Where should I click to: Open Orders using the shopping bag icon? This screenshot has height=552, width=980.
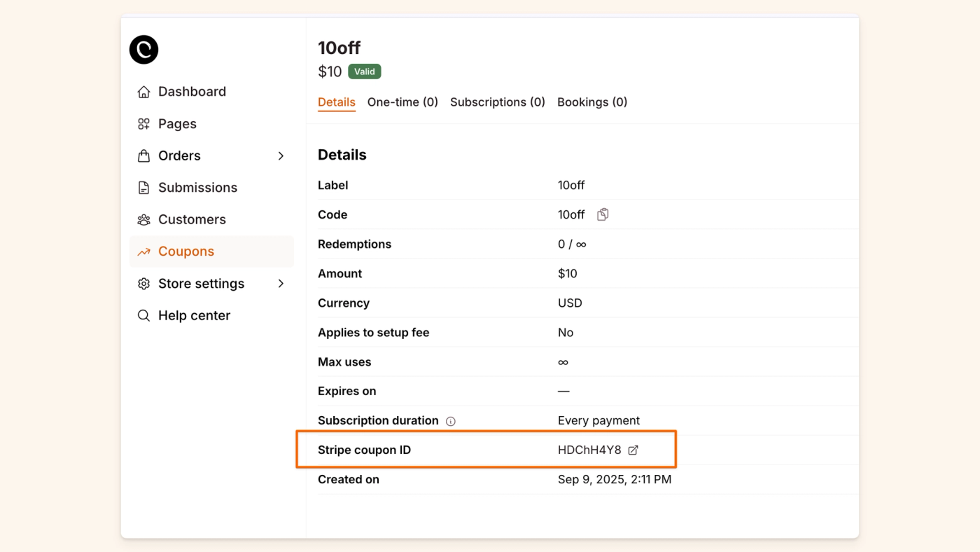coord(143,156)
